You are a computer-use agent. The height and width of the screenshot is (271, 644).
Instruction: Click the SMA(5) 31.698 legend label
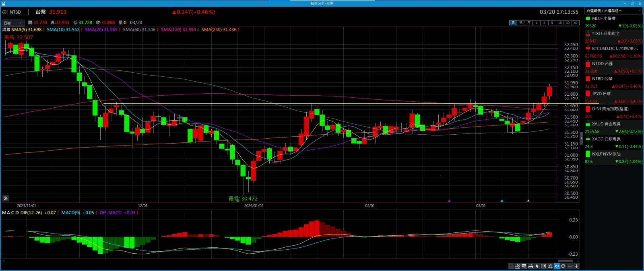click(x=27, y=30)
